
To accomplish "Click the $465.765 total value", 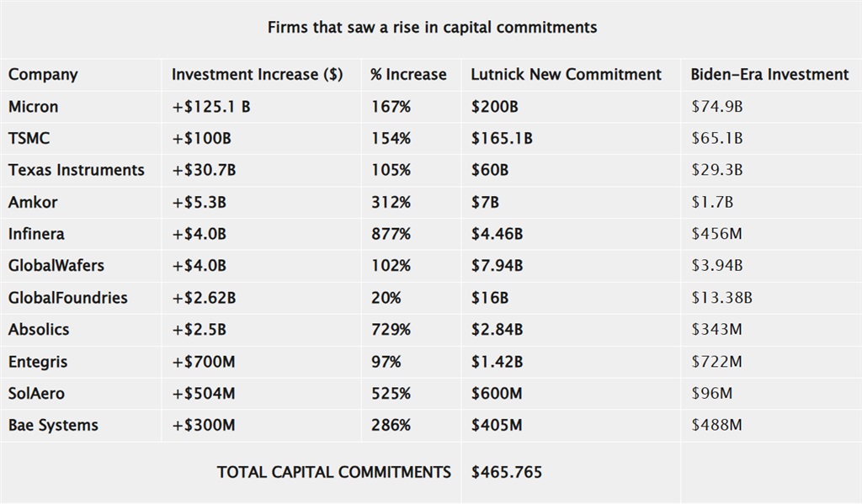I will tap(507, 472).
